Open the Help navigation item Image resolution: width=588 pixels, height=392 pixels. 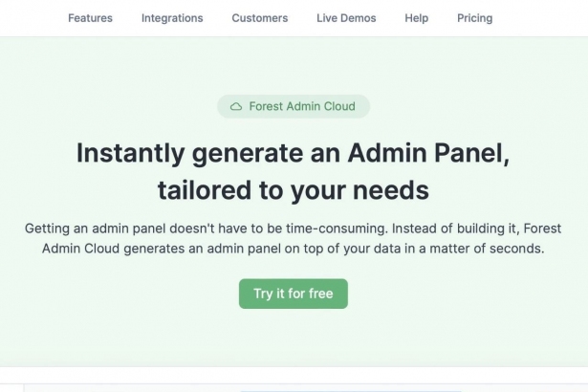(416, 18)
